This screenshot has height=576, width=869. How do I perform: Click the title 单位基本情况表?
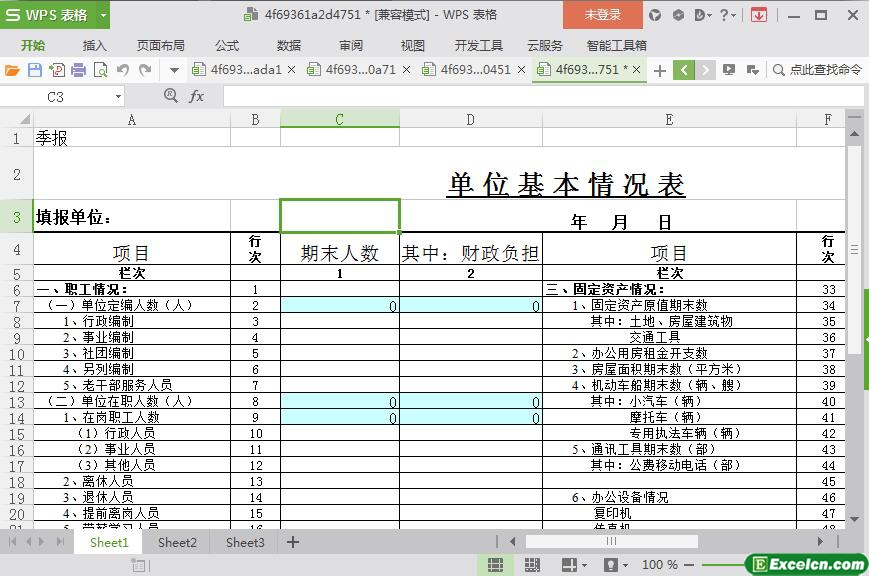566,185
